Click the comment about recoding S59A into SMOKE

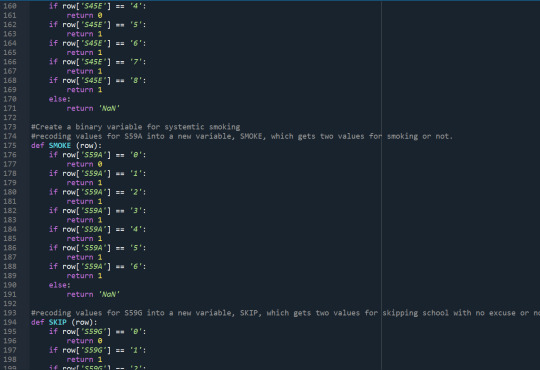pos(242,136)
